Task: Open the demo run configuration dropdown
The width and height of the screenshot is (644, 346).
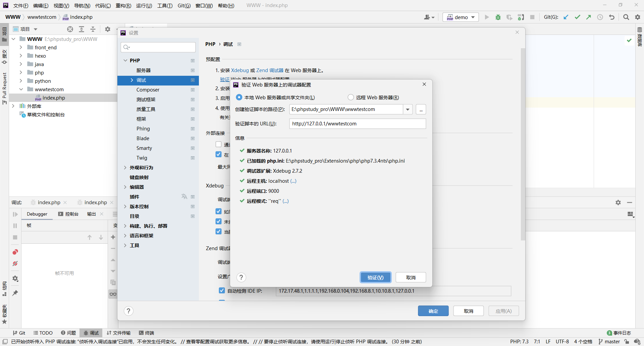Action: (461, 17)
